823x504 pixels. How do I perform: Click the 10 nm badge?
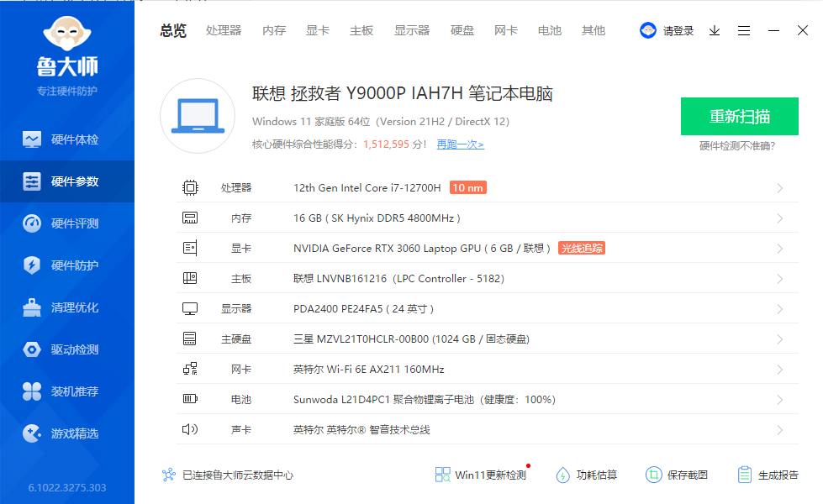point(467,188)
